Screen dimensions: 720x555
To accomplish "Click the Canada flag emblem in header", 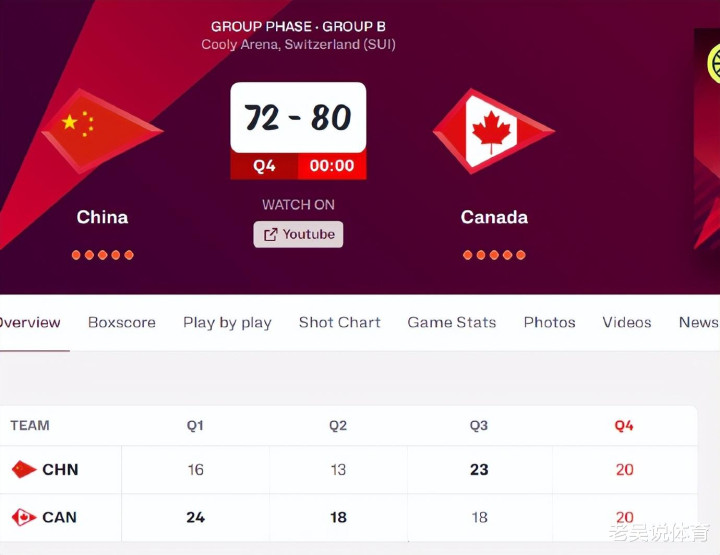I will pyautogui.click(x=494, y=131).
